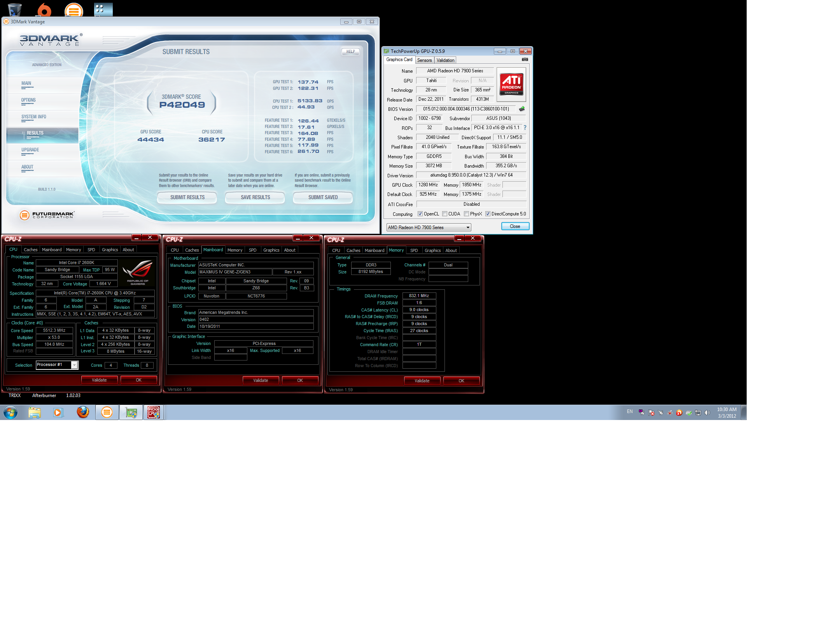This screenshot has width=840, height=630.
Task: Open the four-dot blue desktop shortcut
Action: point(103,9)
